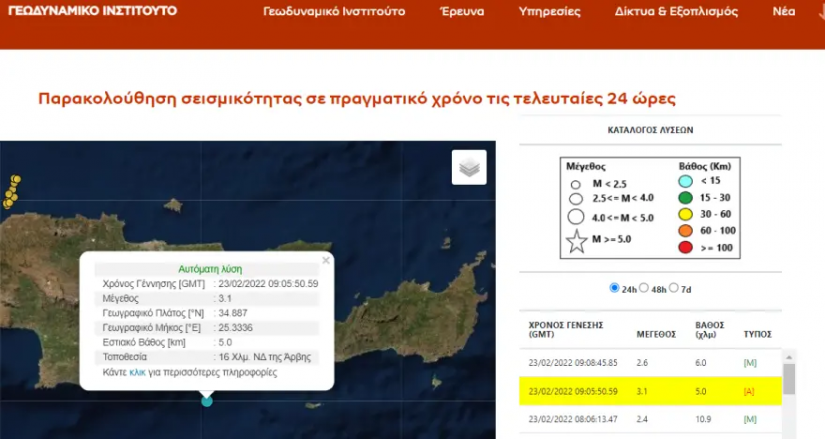Expand the Δίκτυα & Εξοπλισμός menu
The image size is (825, 439).
pos(676,12)
